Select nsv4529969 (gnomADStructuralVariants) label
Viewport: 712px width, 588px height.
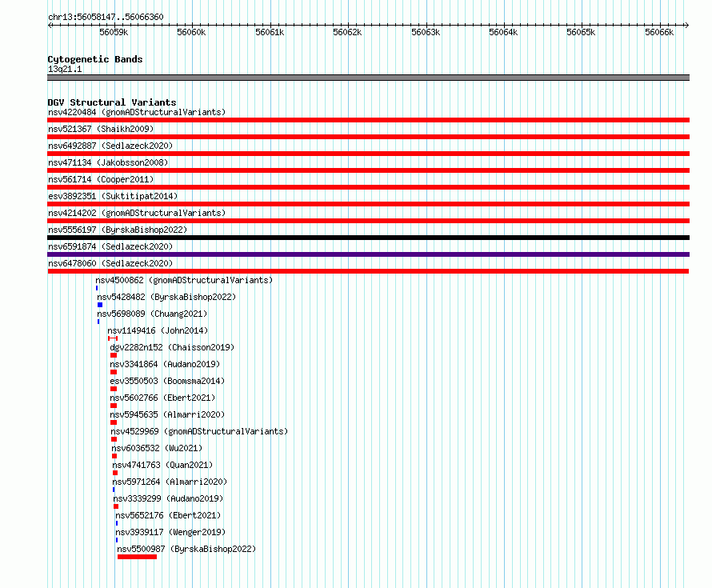(199, 431)
